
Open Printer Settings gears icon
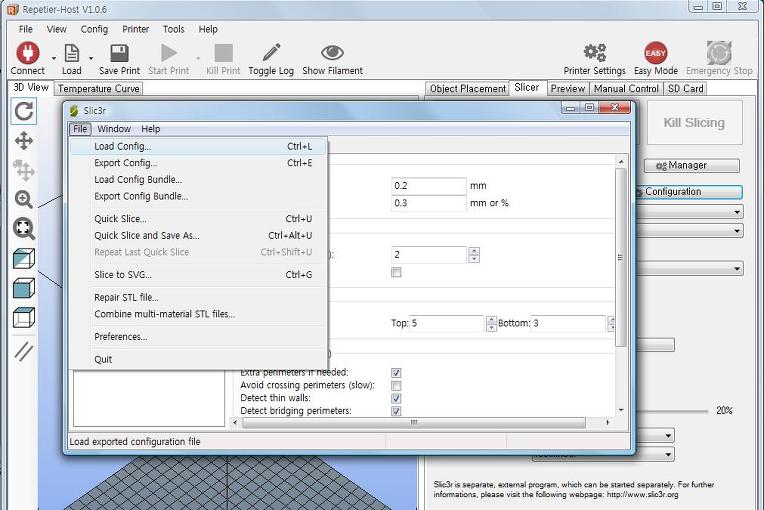pyautogui.click(x=595, y=53)
